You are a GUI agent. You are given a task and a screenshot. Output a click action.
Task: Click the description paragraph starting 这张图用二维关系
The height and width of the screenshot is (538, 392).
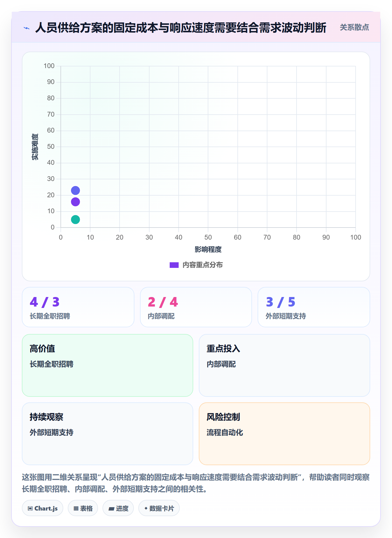(196, 483)
